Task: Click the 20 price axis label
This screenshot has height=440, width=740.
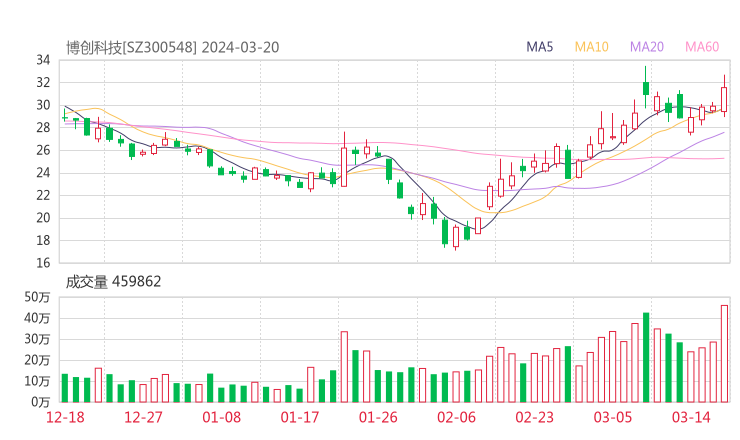Action: 43,218
